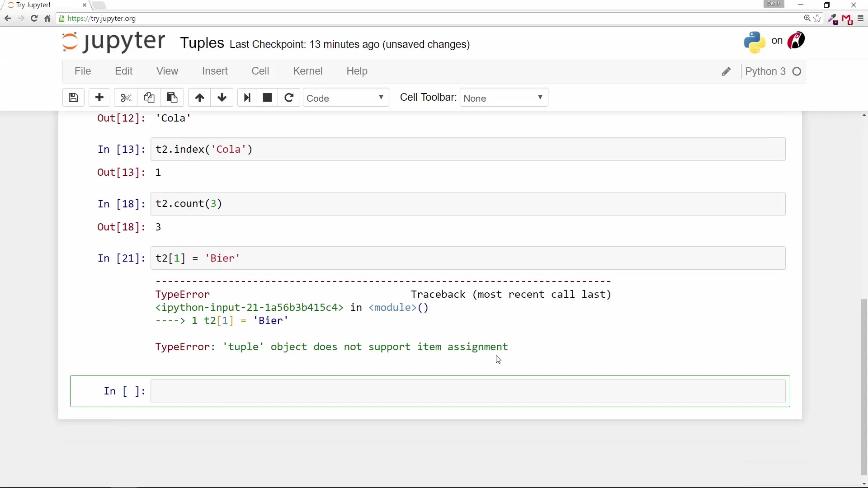Select the Try Jupyter! browser tab

(45, 5)
